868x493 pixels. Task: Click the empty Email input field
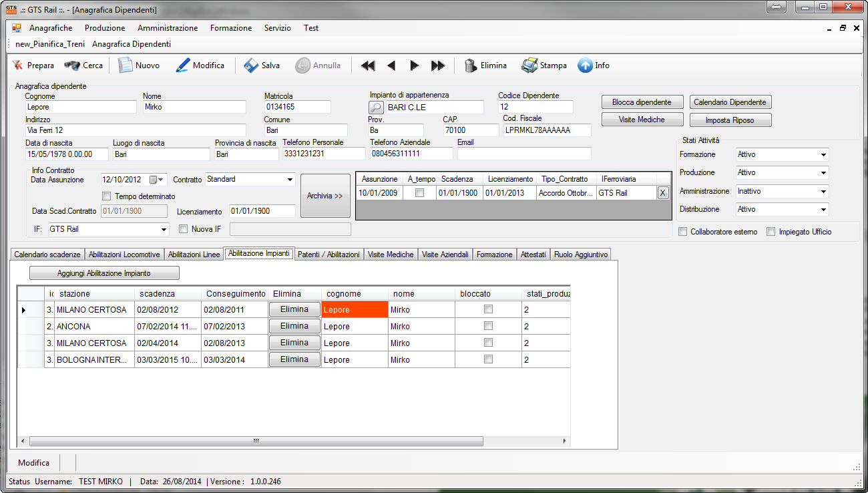(x=524, y=154)
